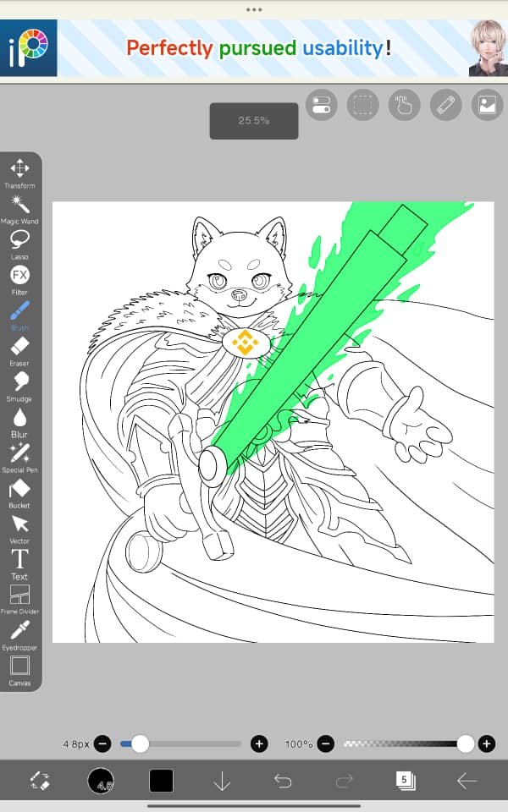508x812 pixels.
Task: Click the 25.5% zoom indicator
Action: (254, 121)
